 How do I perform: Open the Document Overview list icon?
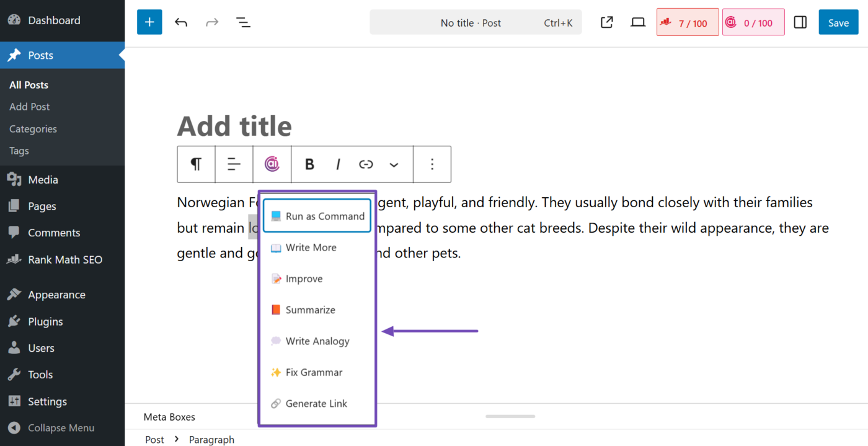[243, 22]
